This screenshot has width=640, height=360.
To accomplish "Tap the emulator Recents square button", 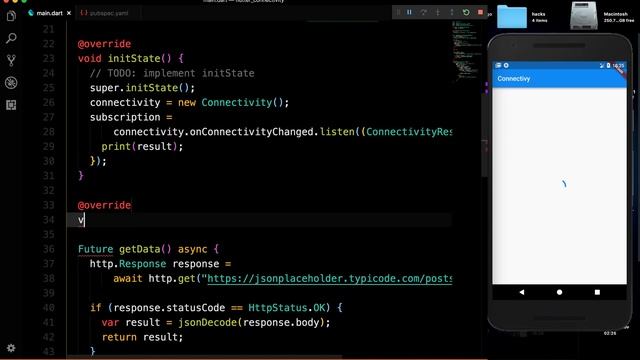I will (597, 292).
